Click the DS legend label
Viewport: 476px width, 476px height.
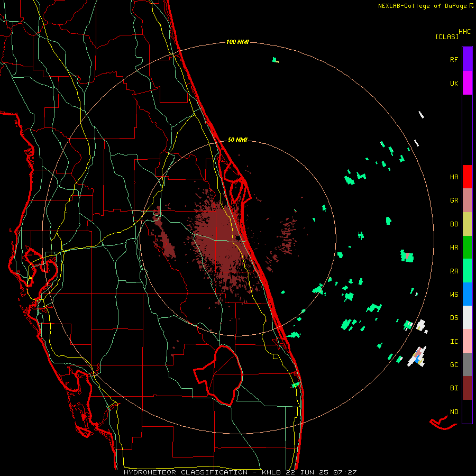454,318
